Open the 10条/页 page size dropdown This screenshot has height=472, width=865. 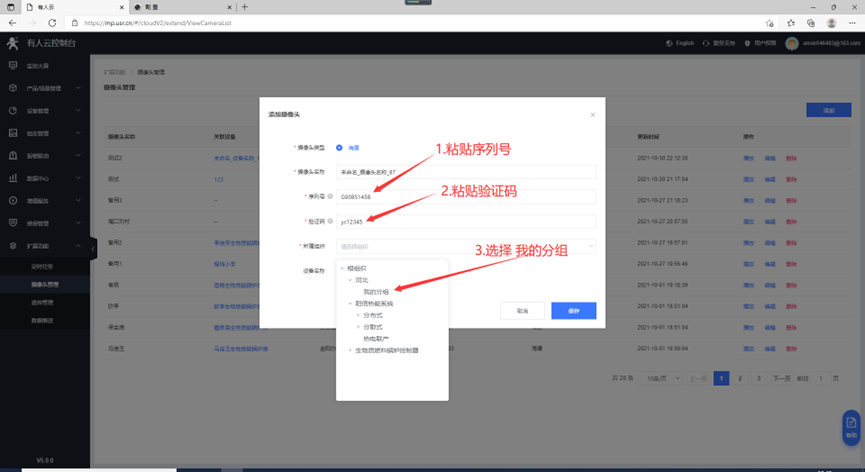pyautogui.click(x=662, y=378)
